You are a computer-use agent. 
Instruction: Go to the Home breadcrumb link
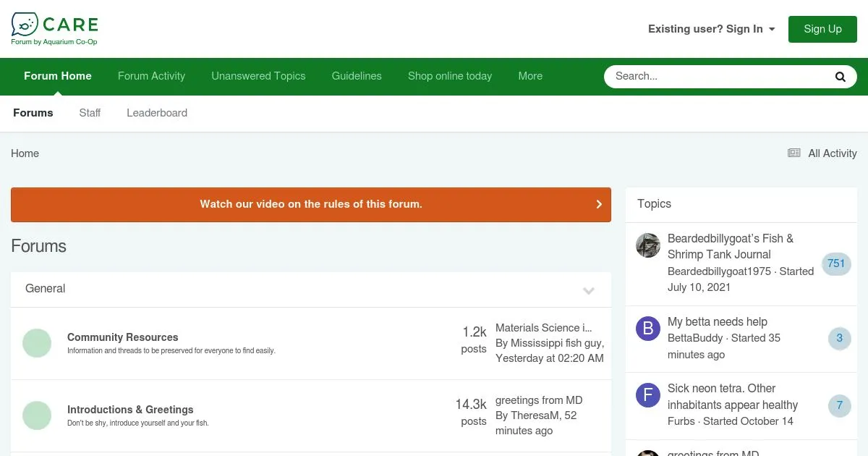25,153
